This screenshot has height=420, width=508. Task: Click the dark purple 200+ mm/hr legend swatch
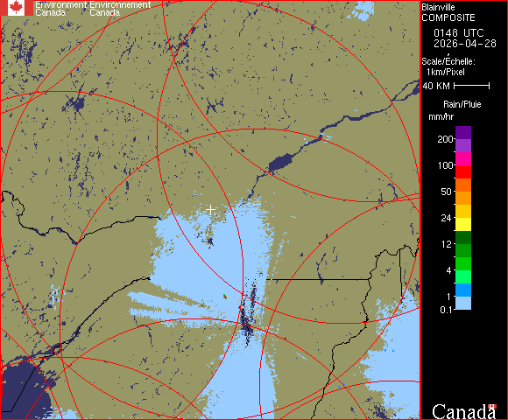(463, 133)
